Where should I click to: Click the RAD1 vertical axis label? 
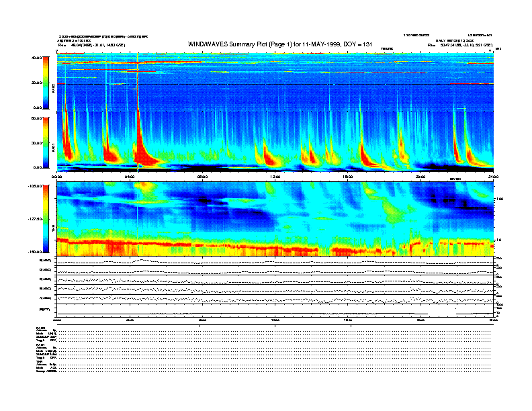(x=53, y=147)
